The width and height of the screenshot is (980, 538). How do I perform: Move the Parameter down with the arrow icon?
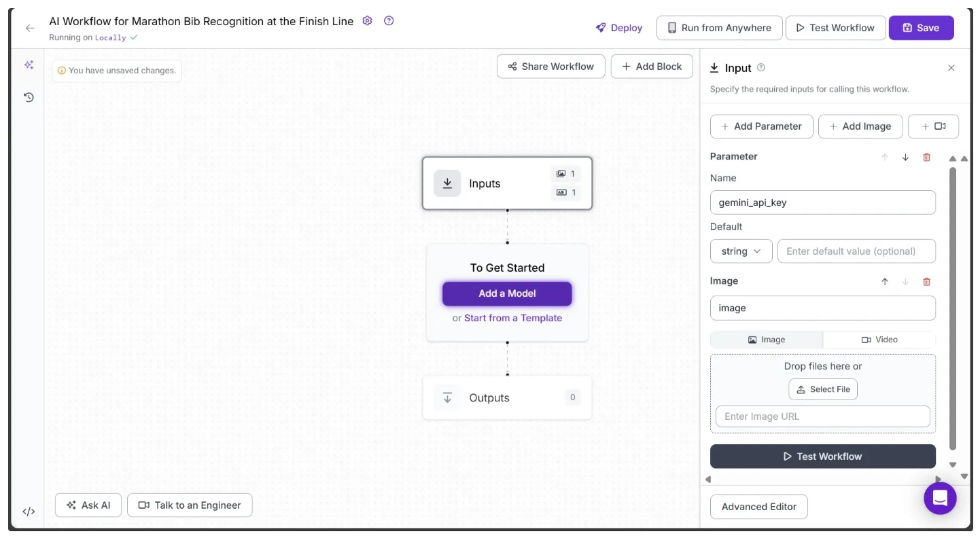[x=905, y=157]
